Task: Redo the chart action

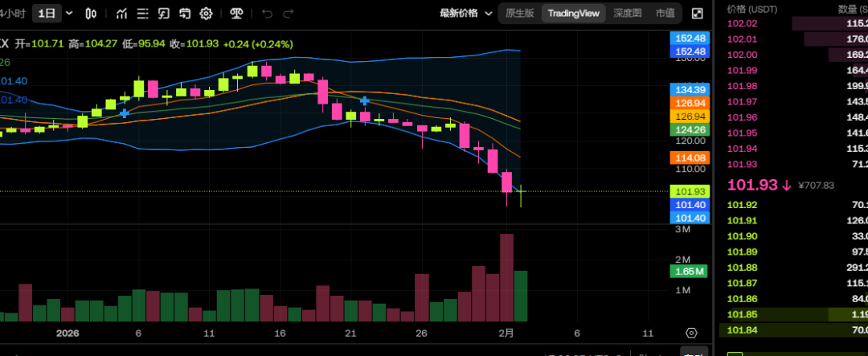Action: 289,13
